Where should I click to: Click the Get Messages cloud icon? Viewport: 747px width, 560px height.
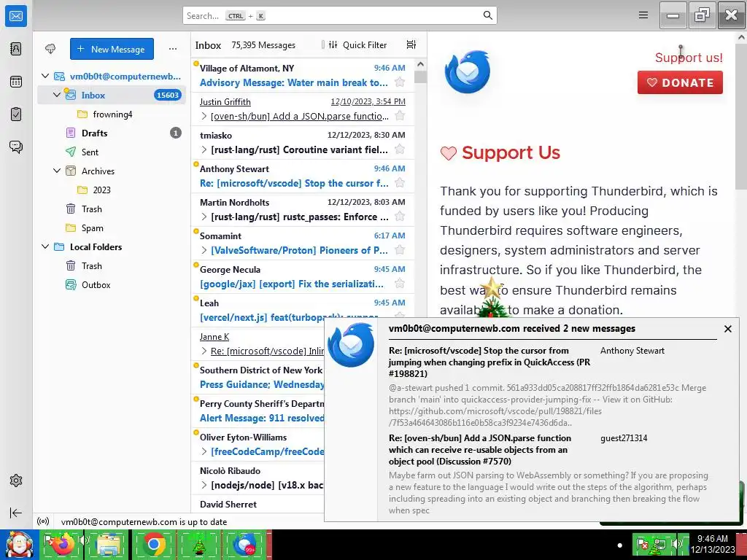point(50,49)
